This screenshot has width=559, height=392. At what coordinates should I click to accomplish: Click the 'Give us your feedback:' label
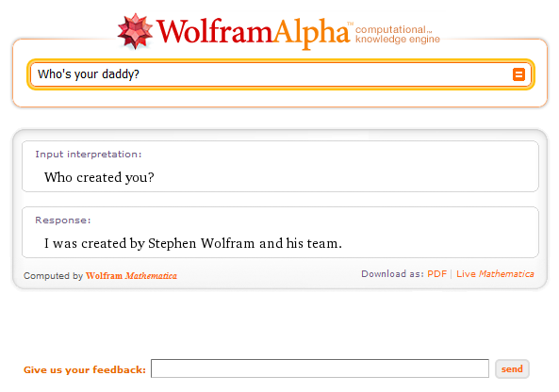85,370
